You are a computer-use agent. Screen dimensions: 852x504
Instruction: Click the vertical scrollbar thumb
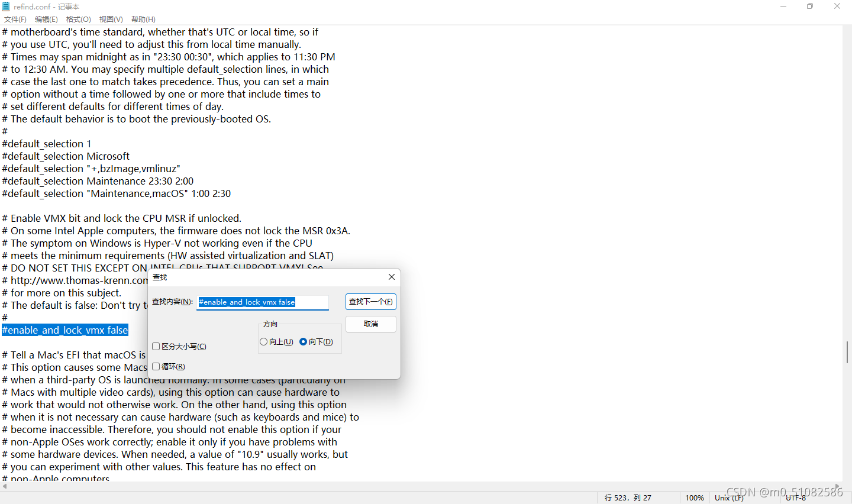(848, 353)
